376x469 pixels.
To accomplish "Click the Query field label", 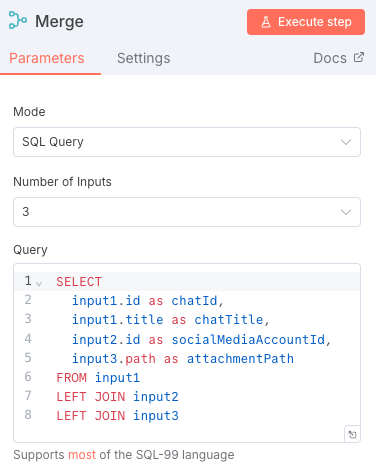I will (30, 250).
